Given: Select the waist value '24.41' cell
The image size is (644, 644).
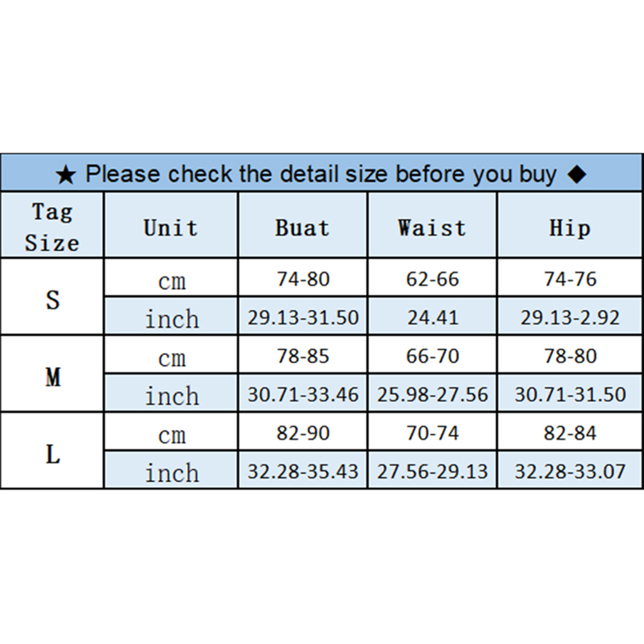Looking at the screenshot, I should click(x=432, y=317).
